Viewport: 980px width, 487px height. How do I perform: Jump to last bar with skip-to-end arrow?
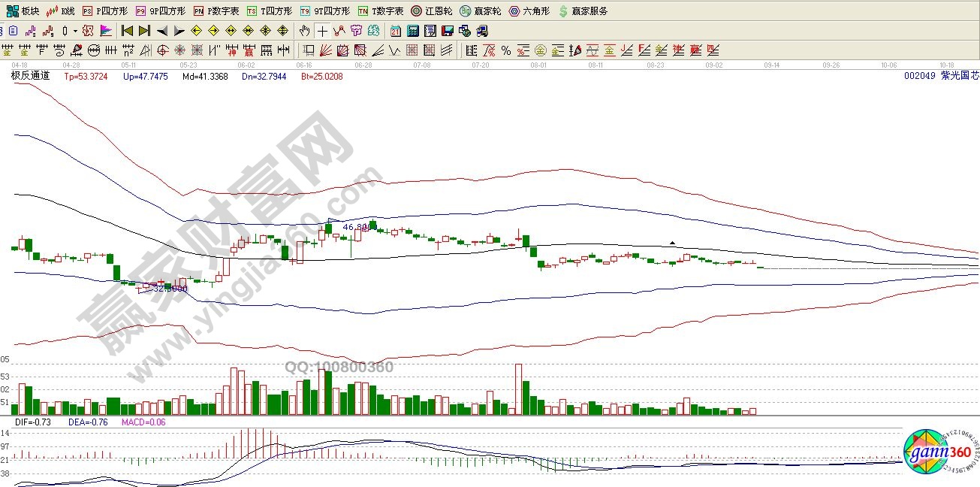144,31
